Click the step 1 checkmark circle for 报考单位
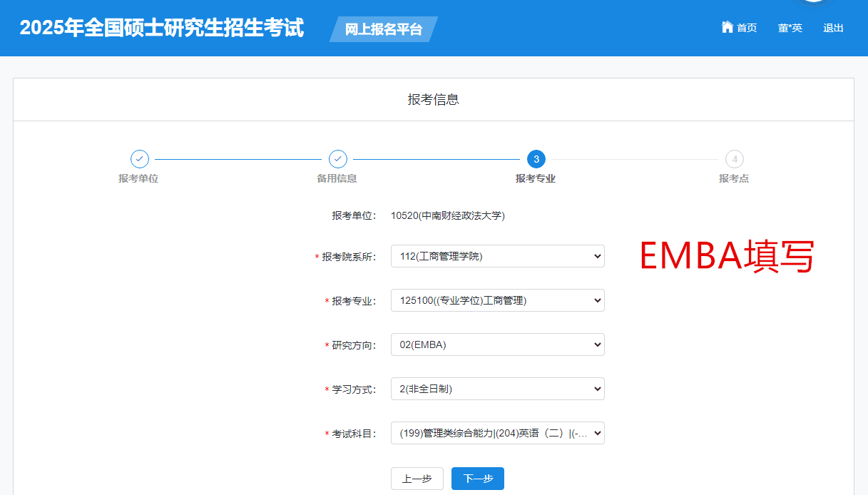The width and height of the screenshot is (868, 495). (x=140, y=159)
